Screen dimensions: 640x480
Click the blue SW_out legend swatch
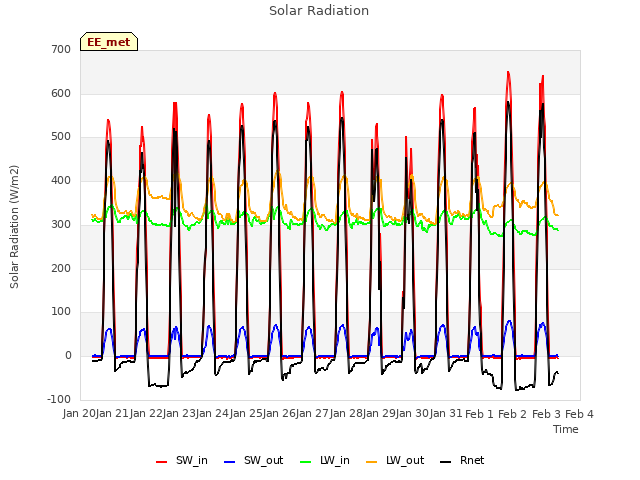coord(230,462)
